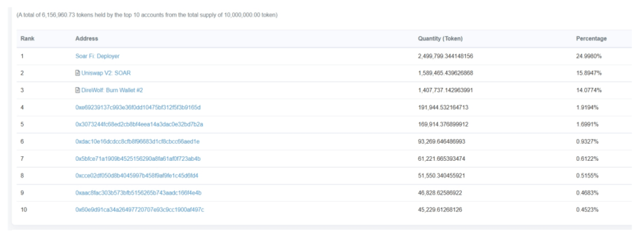Click the 14.0774% percentage cell

tap(589, 90)
